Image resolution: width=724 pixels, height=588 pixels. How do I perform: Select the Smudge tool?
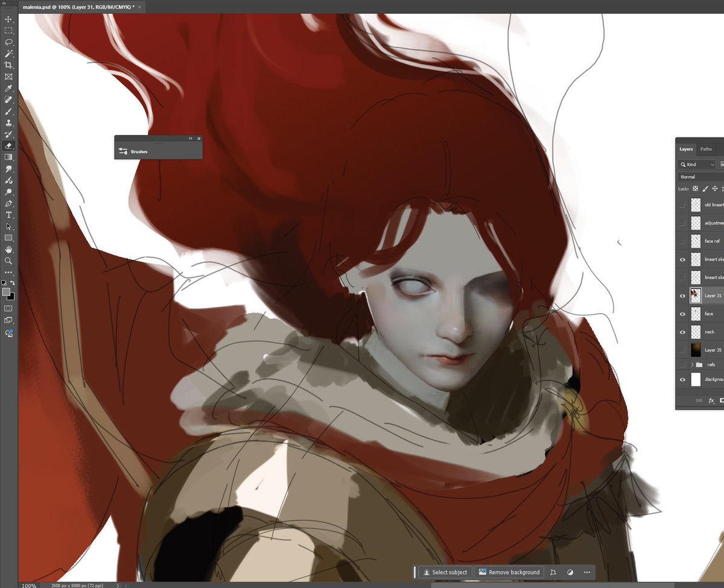point(8,169)
